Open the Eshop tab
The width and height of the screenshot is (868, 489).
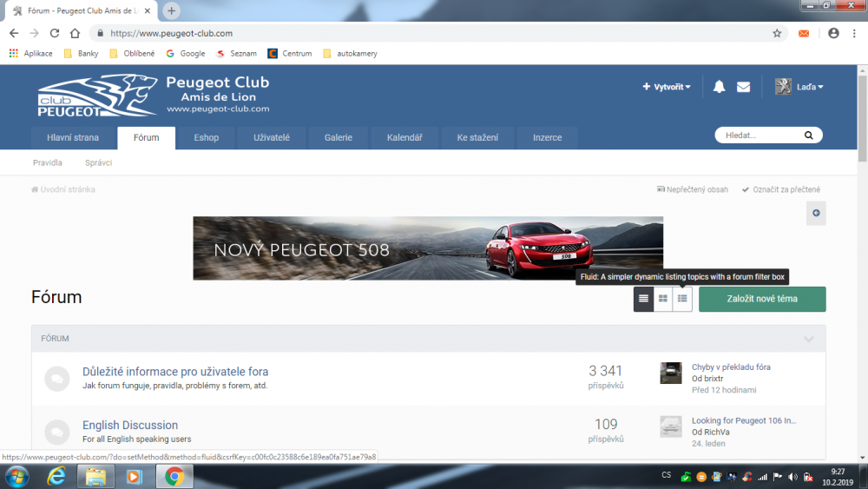point(207,137)
